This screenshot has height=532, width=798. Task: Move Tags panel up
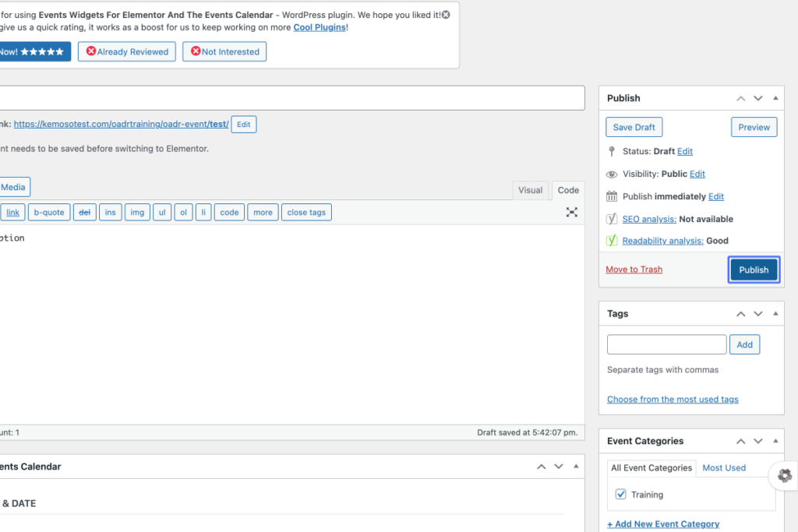pyautogui.click(x=741, y=314)
